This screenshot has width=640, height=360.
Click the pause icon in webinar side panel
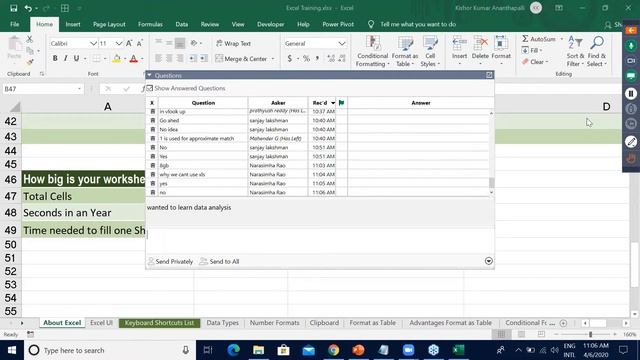coord(631,93)
